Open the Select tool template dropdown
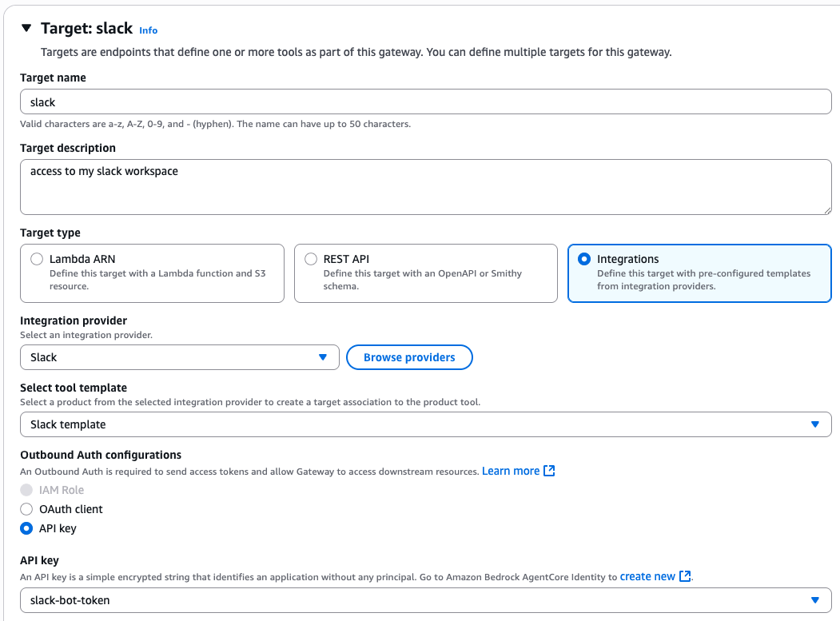Screen dimensions: 840x621 pyautogui.click(x=416, y=424)
